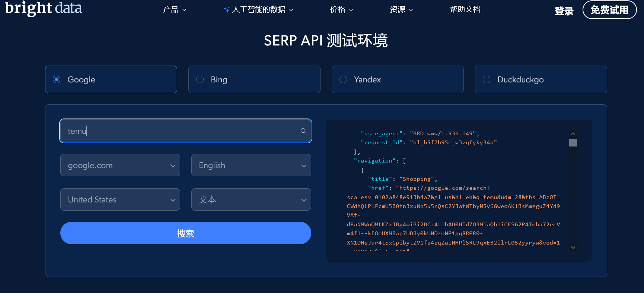Open the 帮助文档 link

[x=465, y=10]
